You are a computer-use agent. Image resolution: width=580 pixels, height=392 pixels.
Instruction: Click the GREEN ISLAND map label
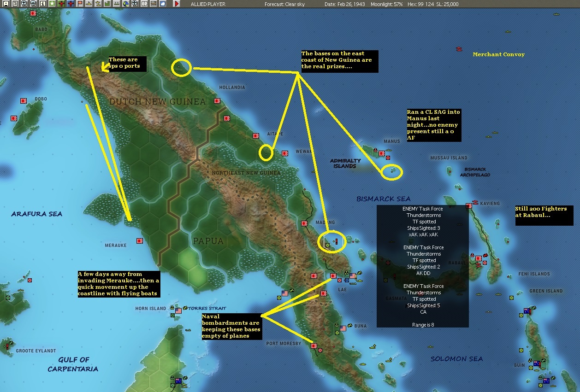point(546,291)
